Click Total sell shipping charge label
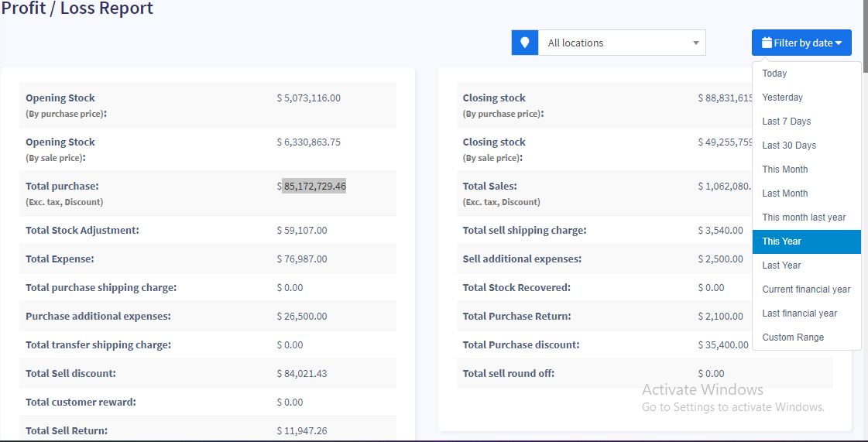The image size is (868, 442). [525, 230]
